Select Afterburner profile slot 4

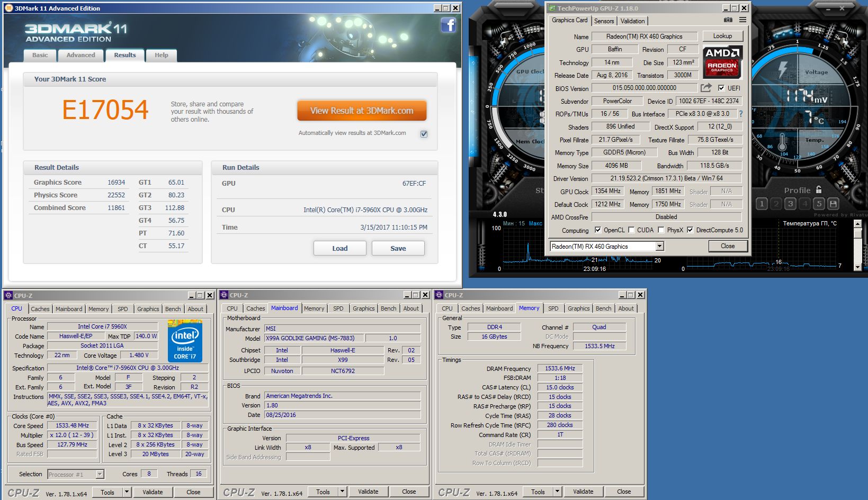(x=804, y=204)
